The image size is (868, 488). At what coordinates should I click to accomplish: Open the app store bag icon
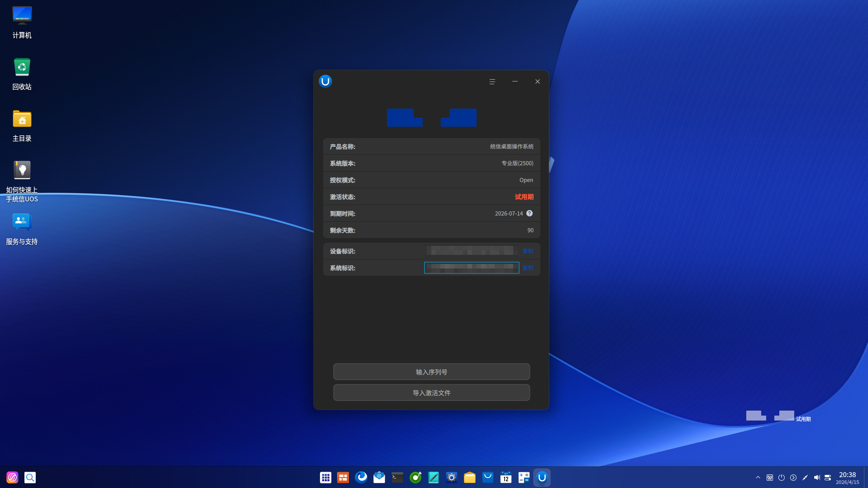pos(488,477)
